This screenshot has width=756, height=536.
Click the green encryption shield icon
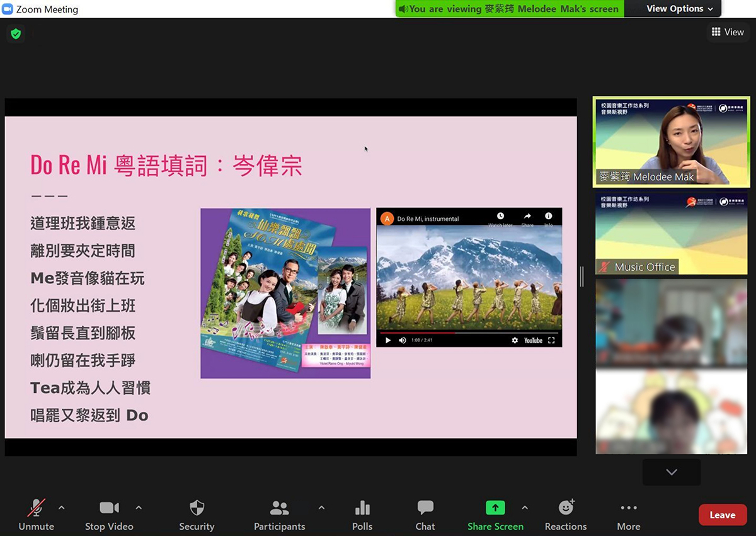(x=16, y=33)
